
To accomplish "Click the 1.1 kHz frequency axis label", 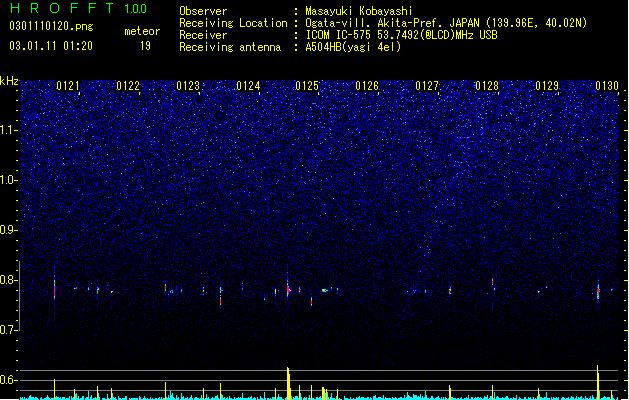I will pos(8,130).
